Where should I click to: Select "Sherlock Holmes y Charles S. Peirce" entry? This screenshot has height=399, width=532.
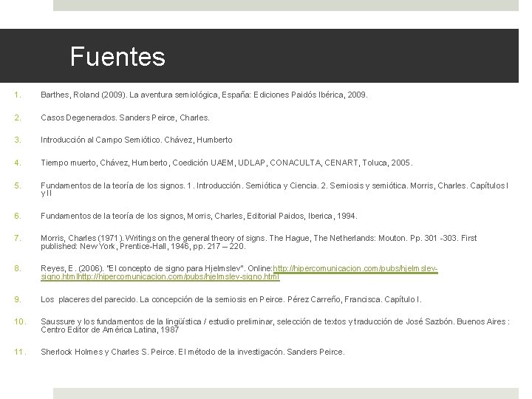192,352
